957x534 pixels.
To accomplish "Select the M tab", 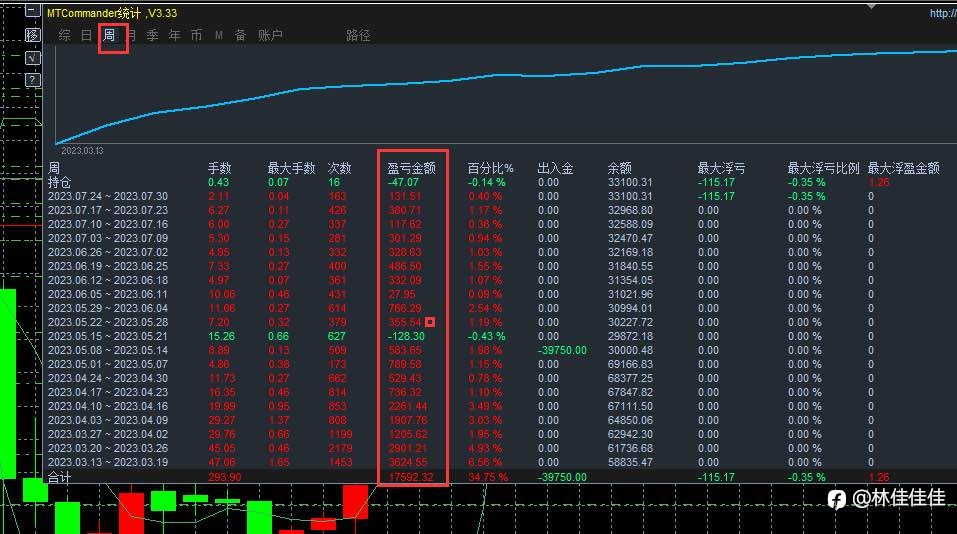I will 218,35.
